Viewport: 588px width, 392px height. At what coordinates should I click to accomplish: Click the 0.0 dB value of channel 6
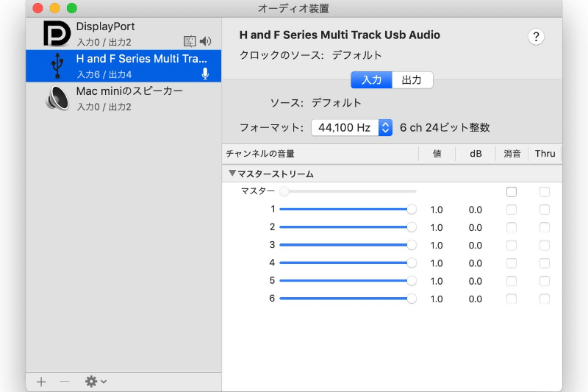pos(475,299)
